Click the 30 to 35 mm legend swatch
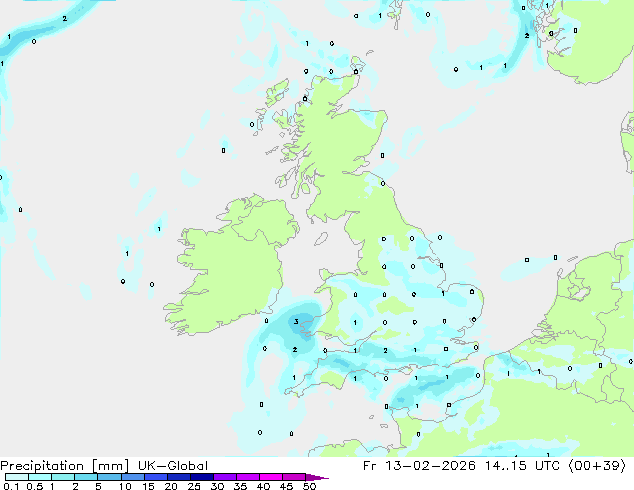The width and height of the screenshot is (634, 490). 225,477
